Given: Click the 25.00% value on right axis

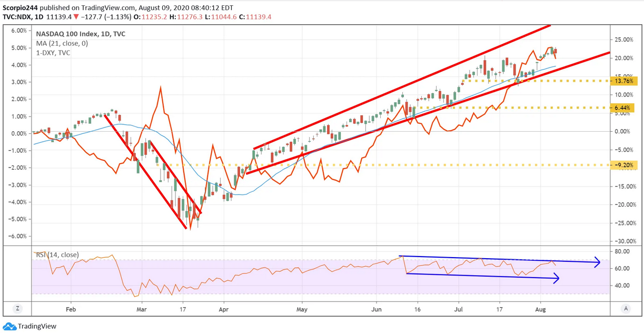Looking at the screenshot, I should pyautogui.click(x=623, y=40).
